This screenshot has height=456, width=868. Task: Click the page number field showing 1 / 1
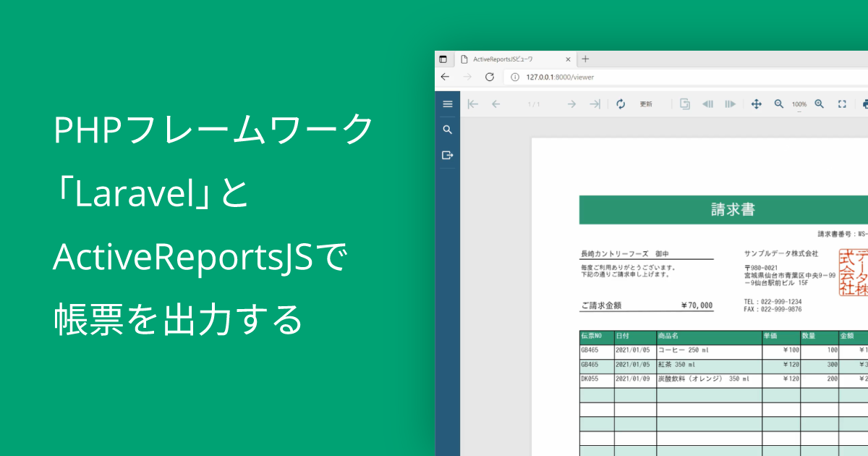click(534, 104)
